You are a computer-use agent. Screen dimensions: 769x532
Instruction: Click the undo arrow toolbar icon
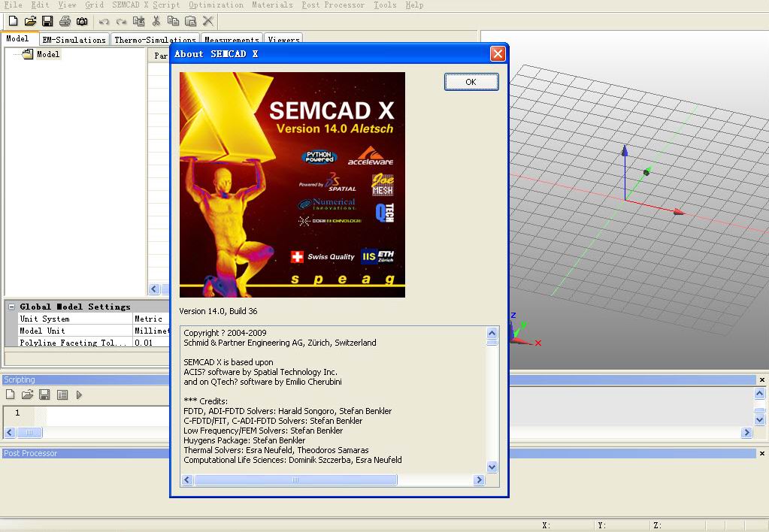pos(104,21)
